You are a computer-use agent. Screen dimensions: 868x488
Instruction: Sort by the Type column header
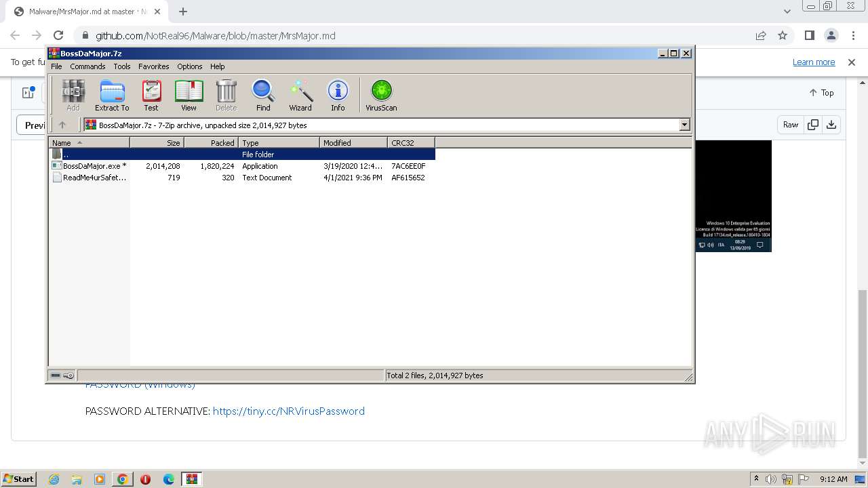279,142
